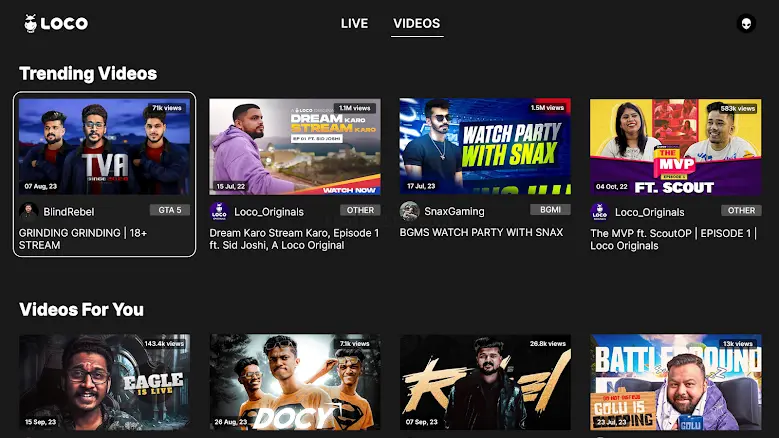
Task: Click OTHER tag on Dream Karo video
Action: tap(360, 211)
